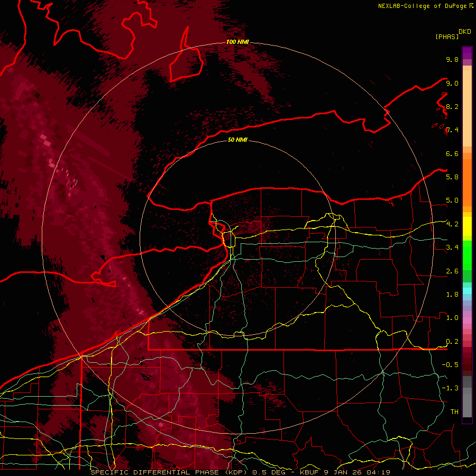Click the -0.5 value on color scale
Screen dimensions: 476x476
click(x=450, y=365)
